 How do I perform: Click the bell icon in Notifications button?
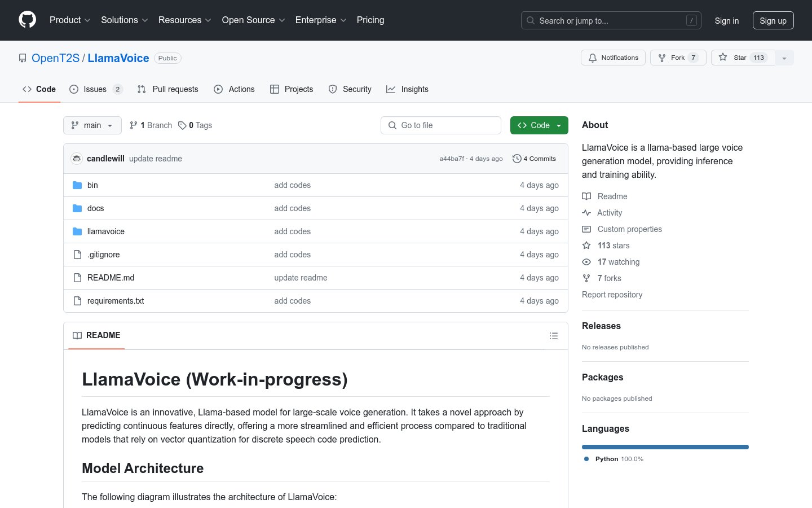click(x=593, y=58)
